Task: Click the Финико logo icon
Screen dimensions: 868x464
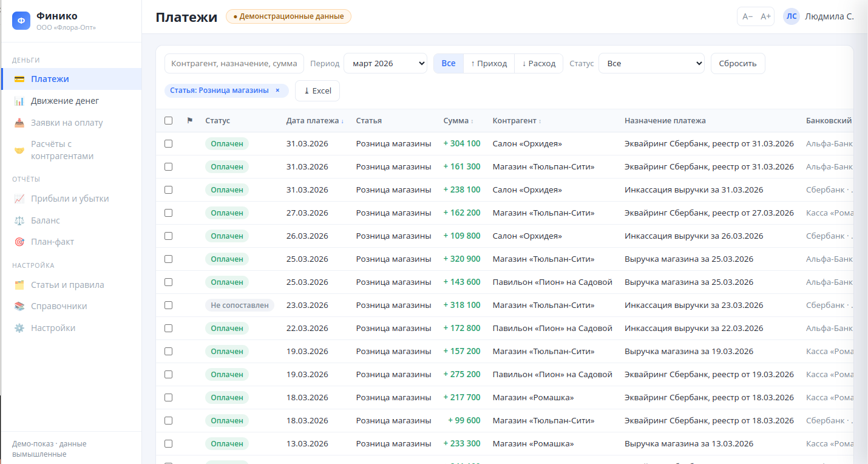Action: tap(21, 21)
